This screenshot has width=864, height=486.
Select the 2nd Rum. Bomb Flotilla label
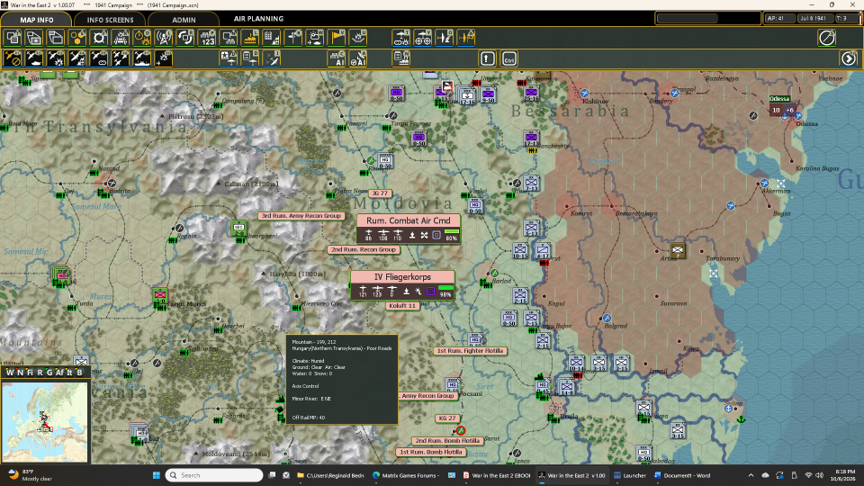pyautogui.click(x=448, y=441)
